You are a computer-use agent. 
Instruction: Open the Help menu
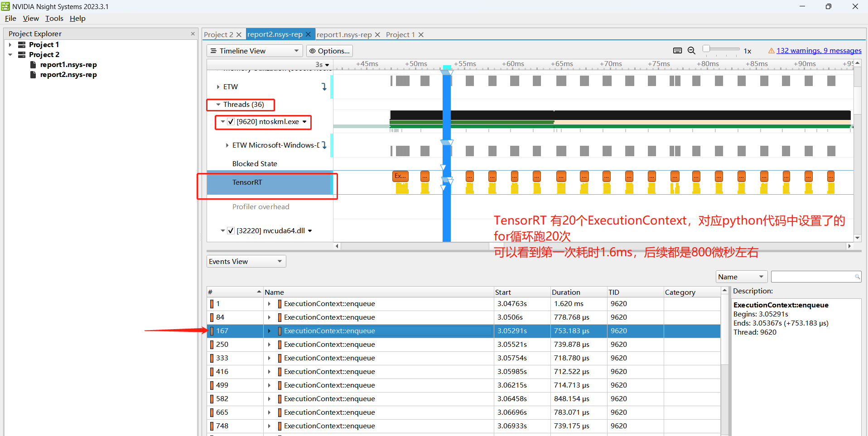pyautogui.click(x=77, y=19)
